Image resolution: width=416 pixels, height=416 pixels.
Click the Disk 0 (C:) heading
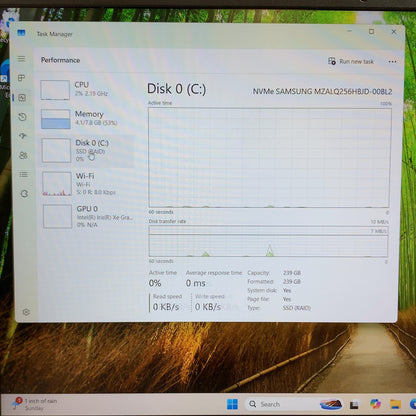coord(177,89)
